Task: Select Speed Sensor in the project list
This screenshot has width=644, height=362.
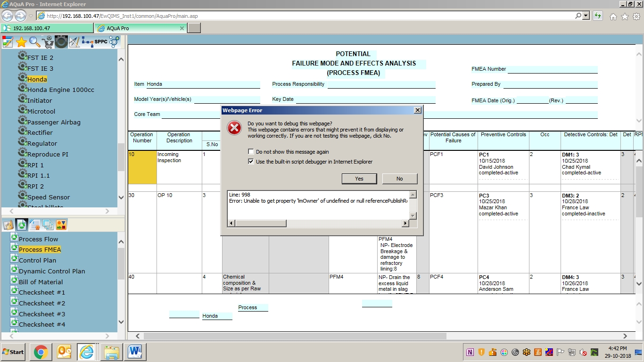Action: 49,197
